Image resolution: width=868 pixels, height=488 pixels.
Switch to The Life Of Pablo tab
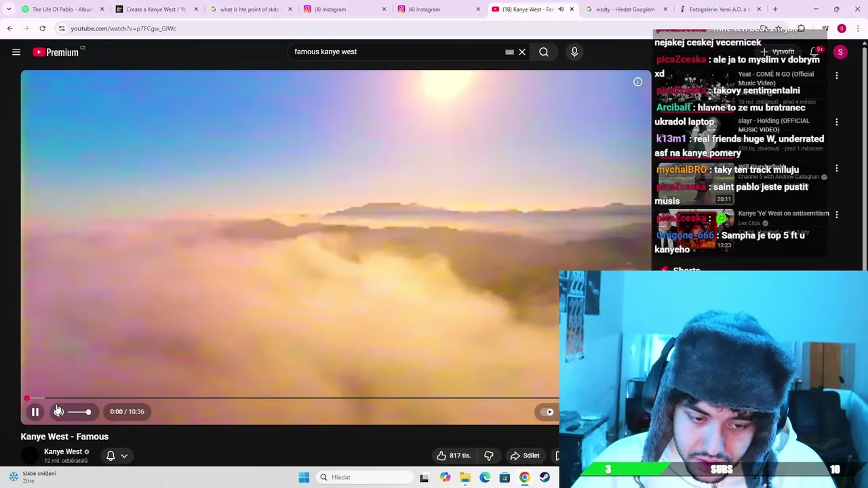62,9
